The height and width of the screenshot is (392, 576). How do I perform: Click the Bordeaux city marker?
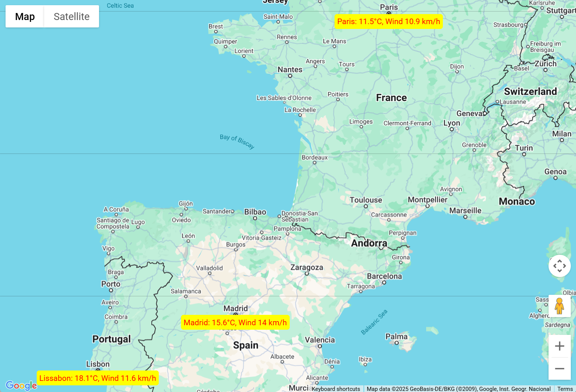pos(315,162)
